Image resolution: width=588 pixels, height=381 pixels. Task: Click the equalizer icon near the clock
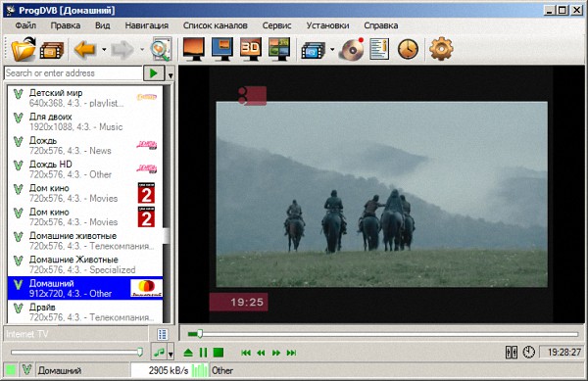(x=512, y=353)
